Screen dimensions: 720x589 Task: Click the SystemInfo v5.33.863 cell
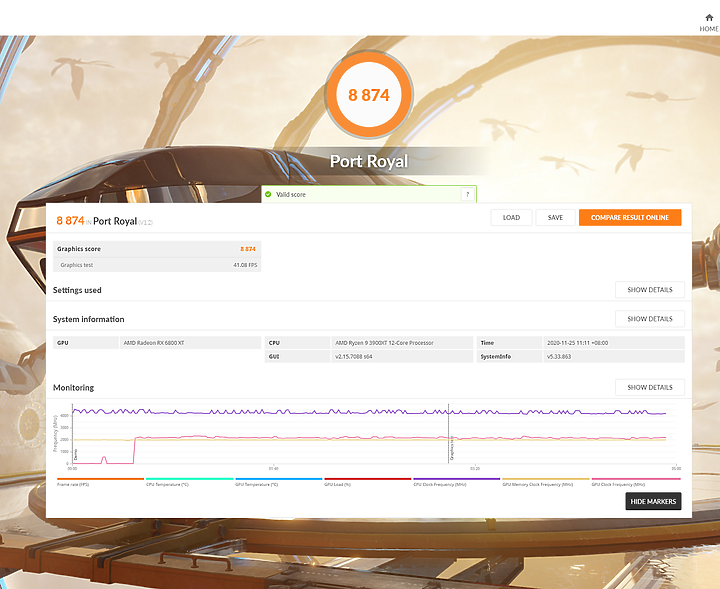[613, 357]
